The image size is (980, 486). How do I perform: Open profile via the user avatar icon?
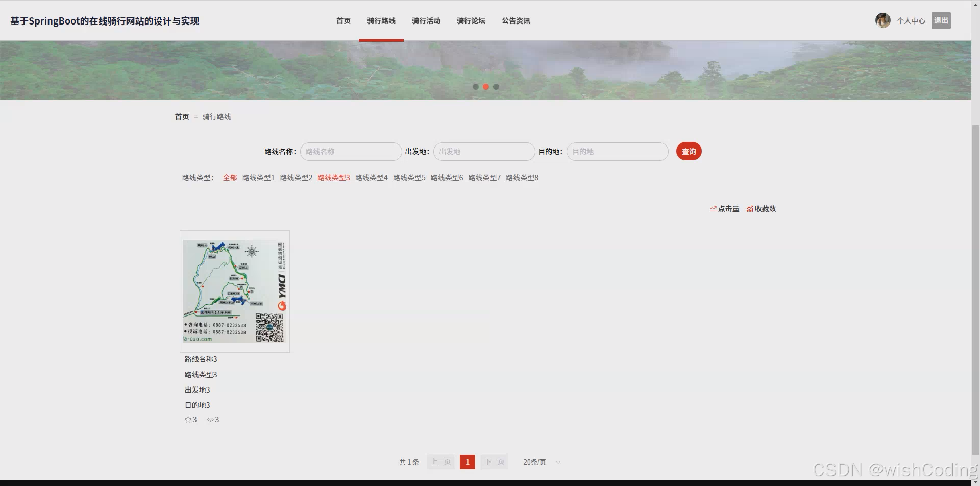pos(883,20)
